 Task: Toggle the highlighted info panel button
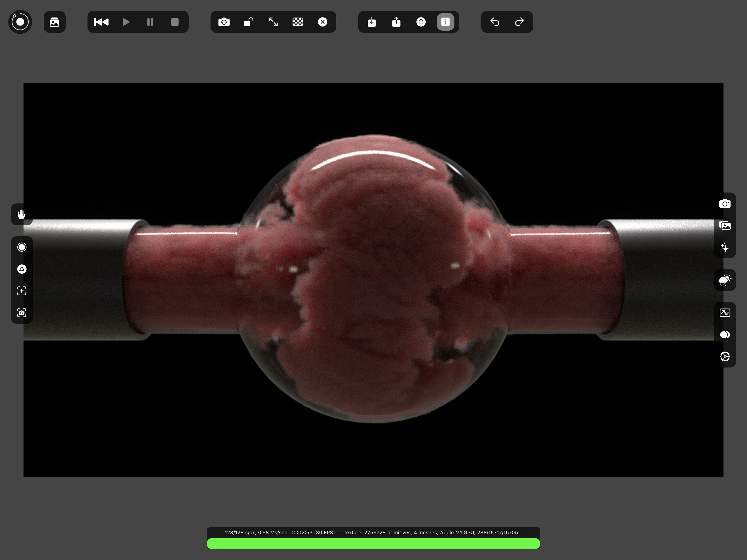445,22
